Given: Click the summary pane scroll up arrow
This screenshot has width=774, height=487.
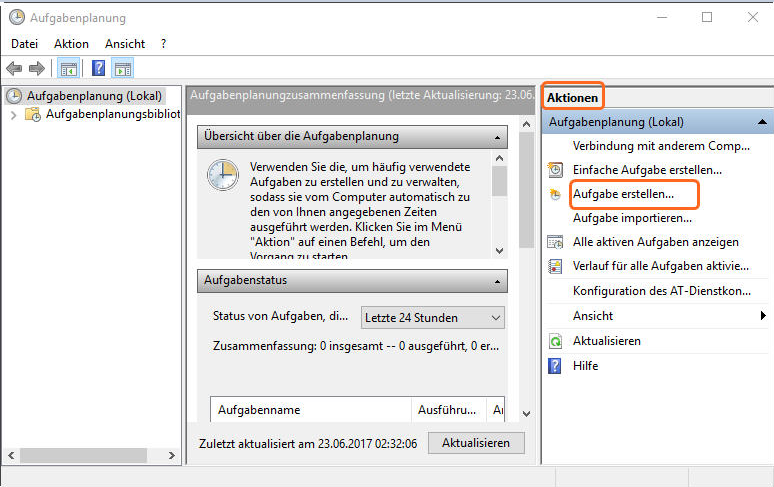Looking at the screenshot, I should pos(527,124).
